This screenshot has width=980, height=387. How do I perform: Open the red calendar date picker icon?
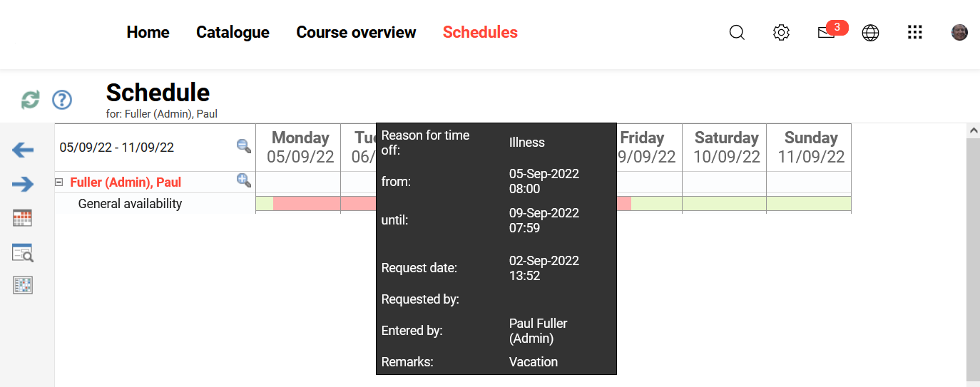point(23,218)
